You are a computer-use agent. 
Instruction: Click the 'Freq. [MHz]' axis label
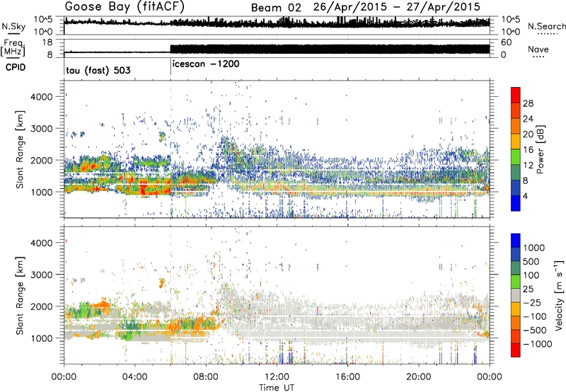[x=13, y=47]
